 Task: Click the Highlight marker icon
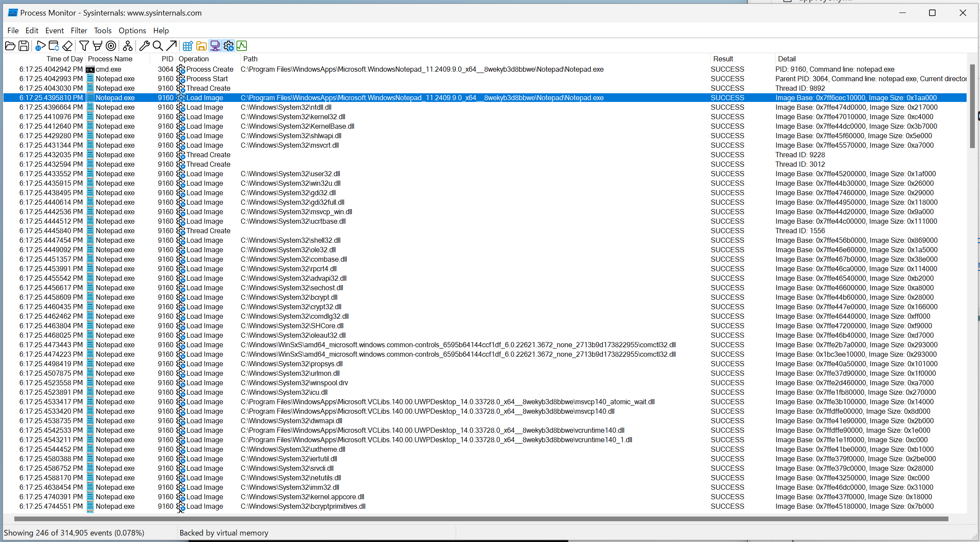click(x=98, y=46)
